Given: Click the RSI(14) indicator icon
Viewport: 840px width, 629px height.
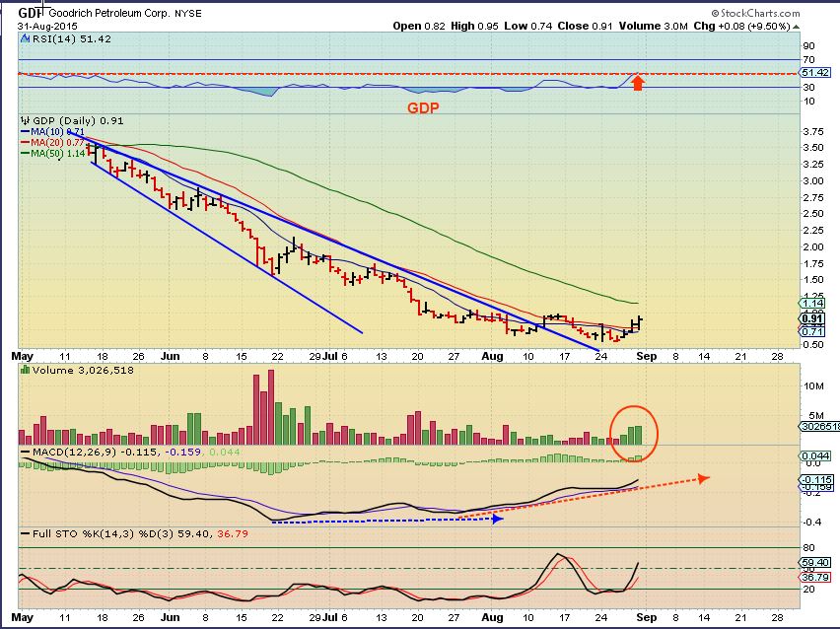Looking at the screenshot, I should tap(24, 39).
